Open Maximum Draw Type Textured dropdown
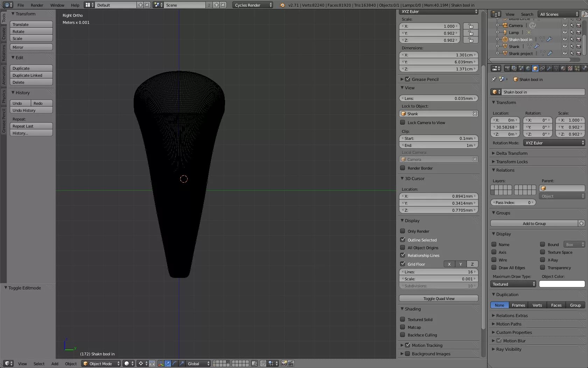Image resolution: width=588 pixels, height=368 pixels. coord(513,284)
